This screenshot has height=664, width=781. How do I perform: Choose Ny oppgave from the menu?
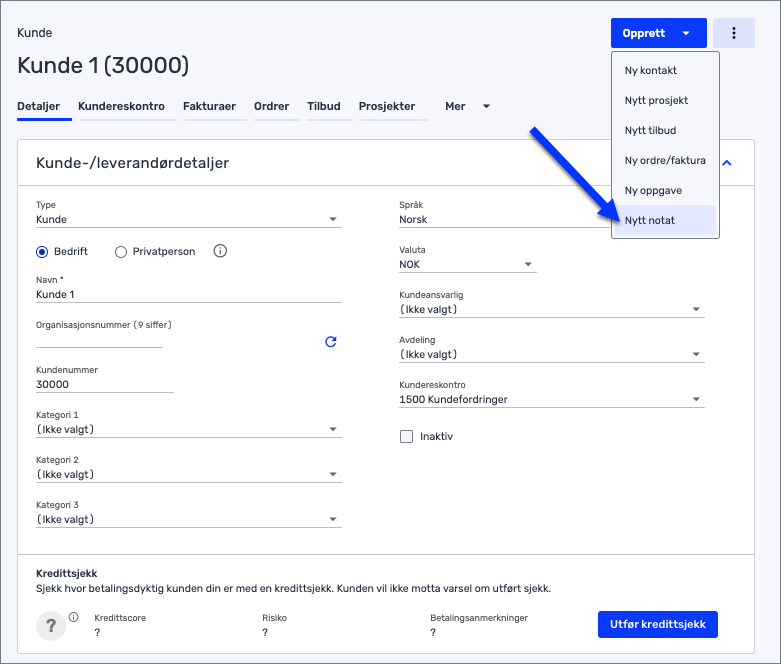665,190
